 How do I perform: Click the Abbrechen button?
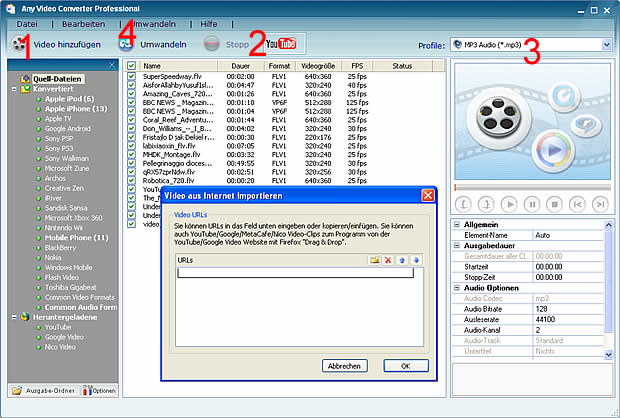click(x=344, y=366)
